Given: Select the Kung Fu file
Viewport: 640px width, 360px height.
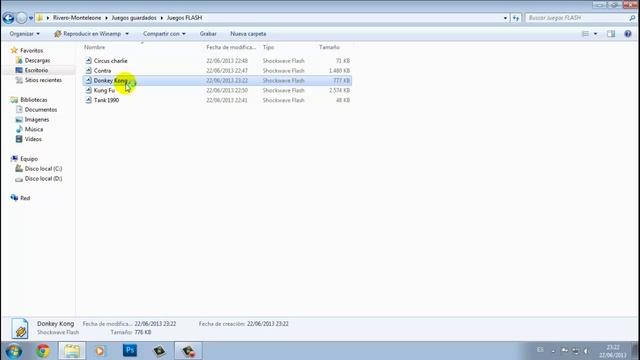Looking at the screenshot, I should 217,90.
